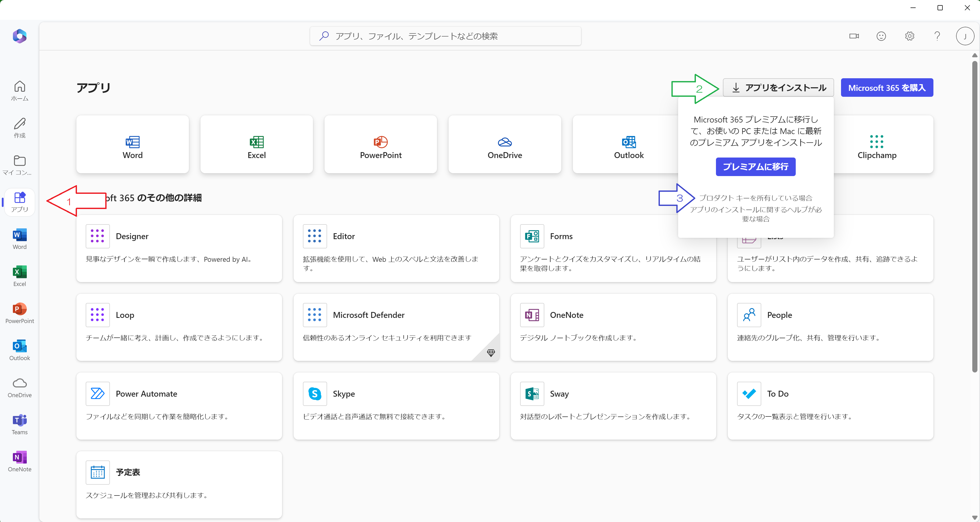The height and width of the screenshot is (522, 980).
Task: Open settings gear icon
Action: 909,36
